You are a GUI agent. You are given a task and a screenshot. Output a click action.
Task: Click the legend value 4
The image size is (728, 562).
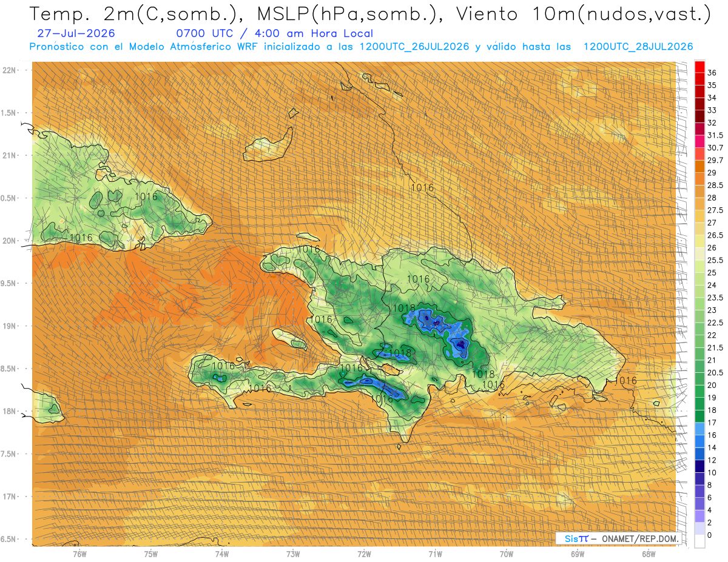coord(710,510)
